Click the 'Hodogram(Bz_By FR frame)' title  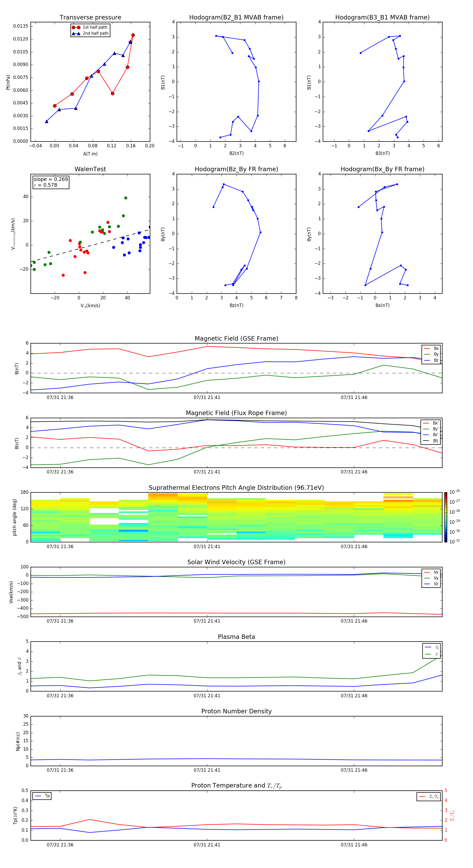[236, 169]
